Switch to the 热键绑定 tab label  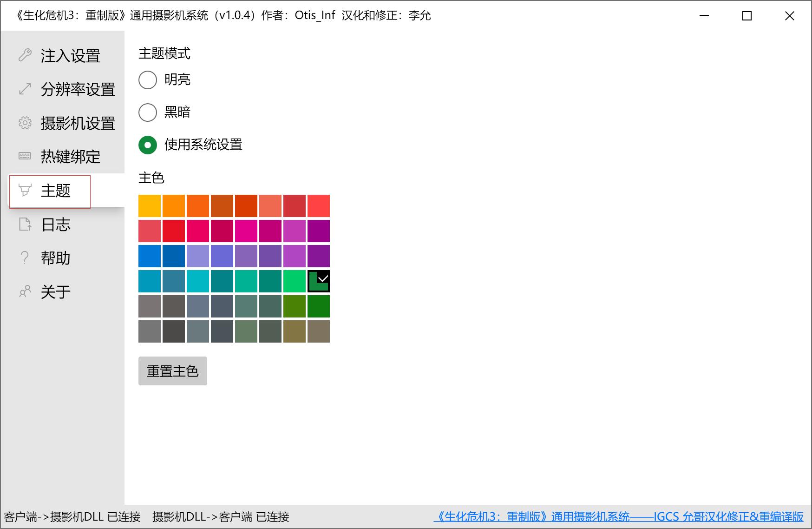click(70, 157)
